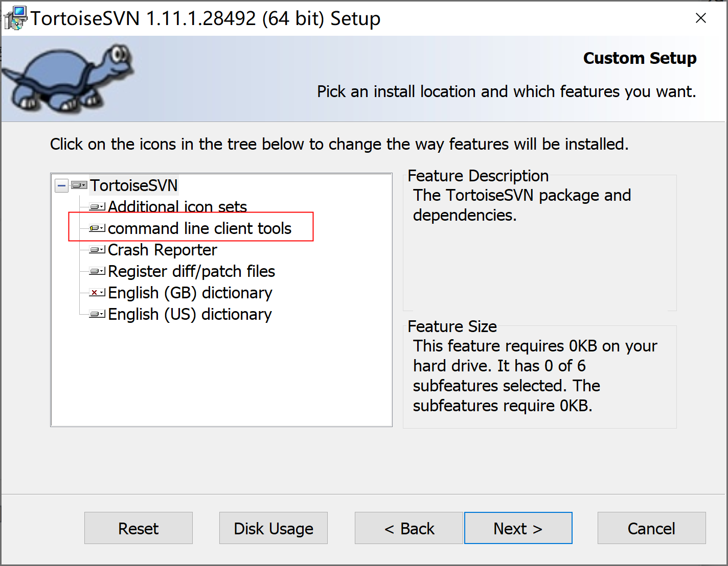Click 'The TortoiseSVN package and dependencies' description
728x566 pixels.
tap(522, 205)
